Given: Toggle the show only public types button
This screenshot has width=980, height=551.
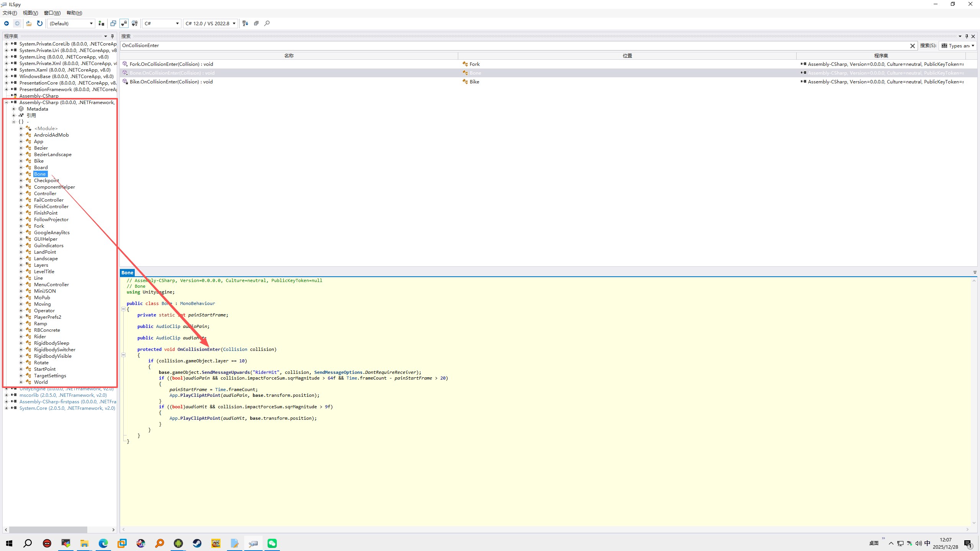Looking at the screenshot, I should click(x=113, y=23).
